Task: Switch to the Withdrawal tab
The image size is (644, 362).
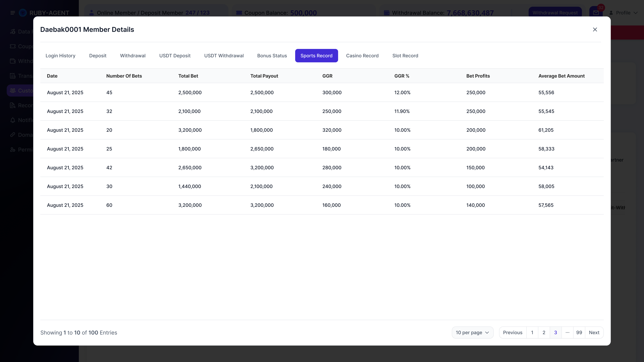Action: (133, 56)
